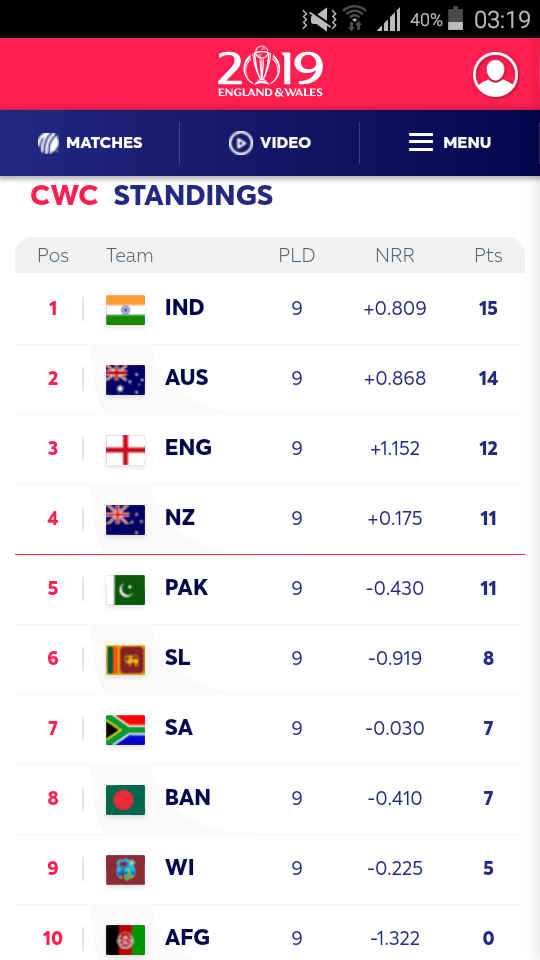540x960 pixels.
Task: Tap the Pakistan flag icon
Action: 126,590
